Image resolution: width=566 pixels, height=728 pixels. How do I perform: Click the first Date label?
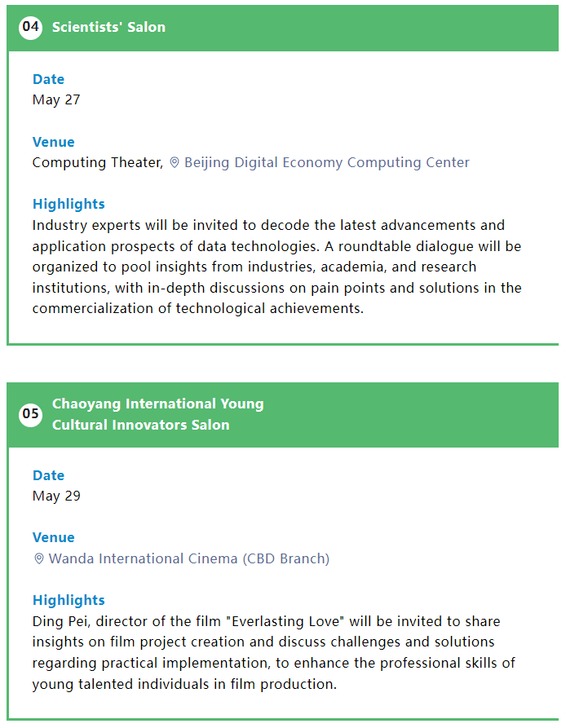coord(48,79)
